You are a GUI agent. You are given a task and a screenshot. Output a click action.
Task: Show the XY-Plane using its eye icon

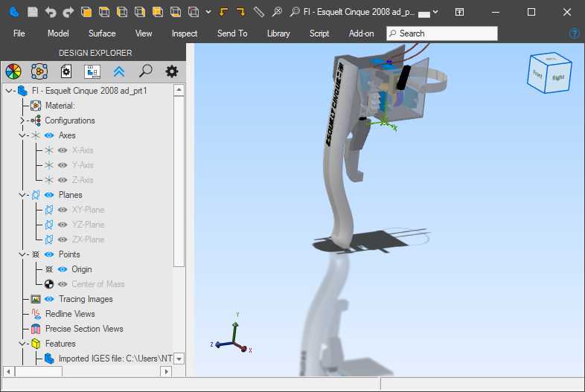pyautogui.click(x=63, y=210)
